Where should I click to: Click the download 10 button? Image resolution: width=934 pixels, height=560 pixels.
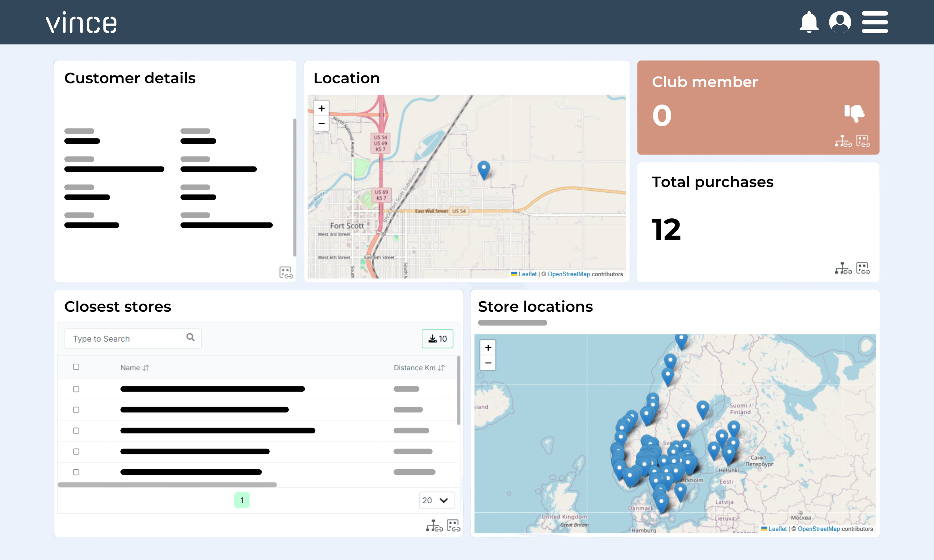[x=437, y=339]
